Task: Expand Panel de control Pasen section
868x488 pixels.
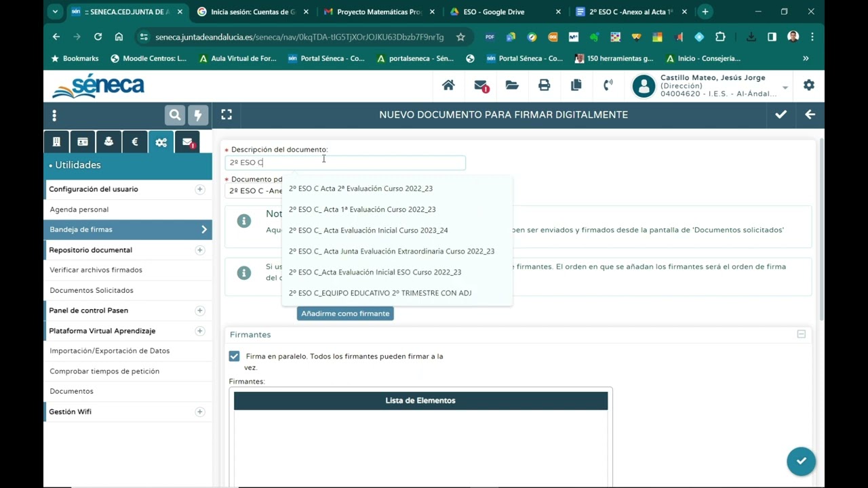Action: tap(199, 310)
